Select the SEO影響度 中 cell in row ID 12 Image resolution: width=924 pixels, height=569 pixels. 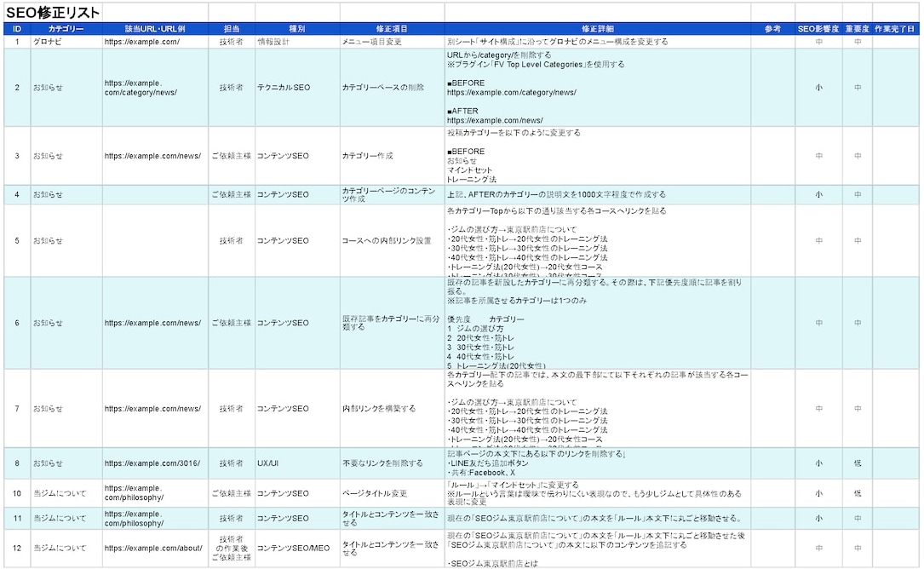tap(818, 549)
